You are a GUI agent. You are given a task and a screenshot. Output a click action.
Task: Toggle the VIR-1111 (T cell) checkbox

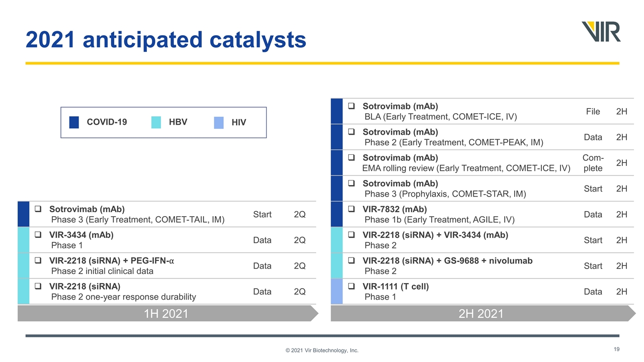(x=352, y=286)
